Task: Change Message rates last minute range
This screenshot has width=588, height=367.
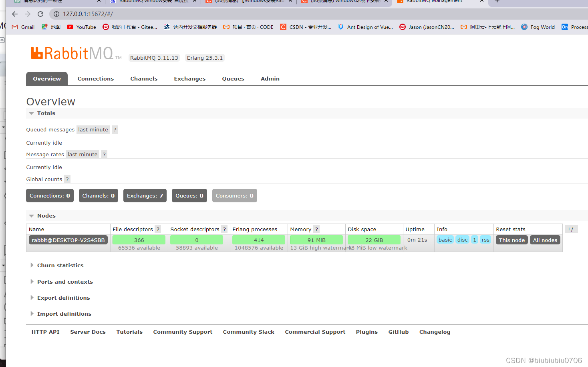Action: point(83,154)
